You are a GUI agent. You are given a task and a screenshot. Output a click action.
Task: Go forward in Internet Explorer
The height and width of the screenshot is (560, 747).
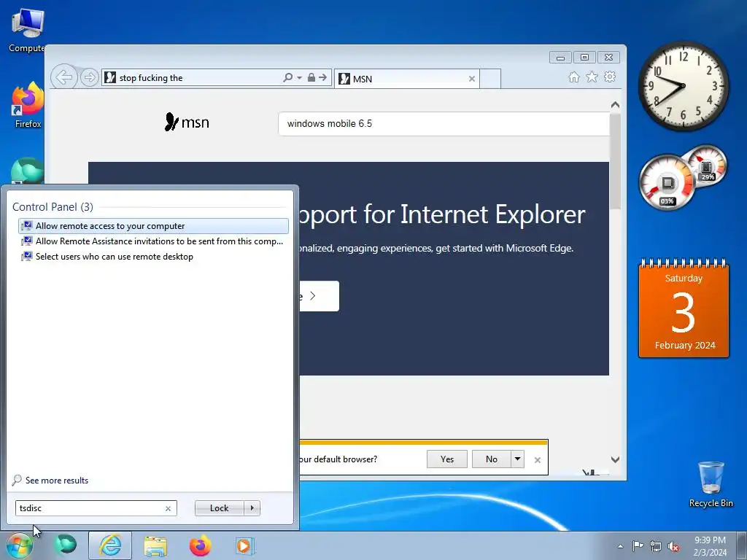point(89,77)
